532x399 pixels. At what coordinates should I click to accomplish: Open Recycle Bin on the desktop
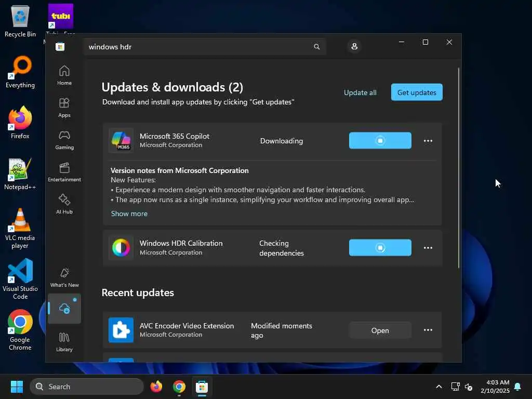point(20,21)
